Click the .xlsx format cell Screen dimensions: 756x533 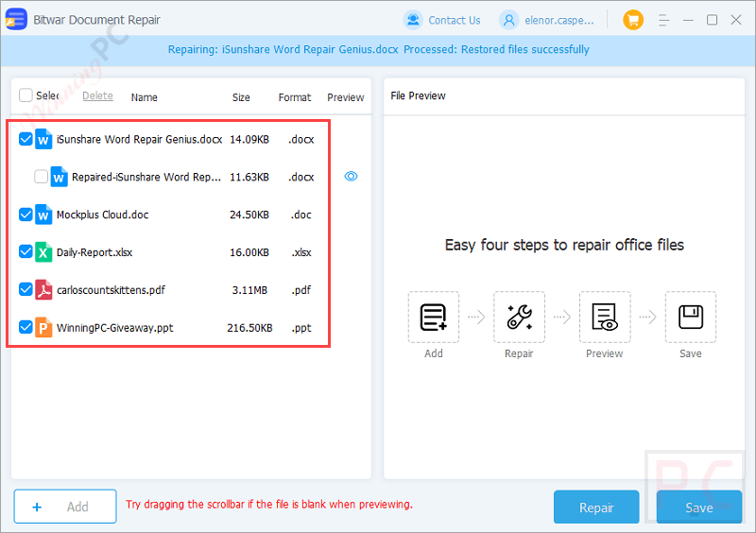click(301, 252)
